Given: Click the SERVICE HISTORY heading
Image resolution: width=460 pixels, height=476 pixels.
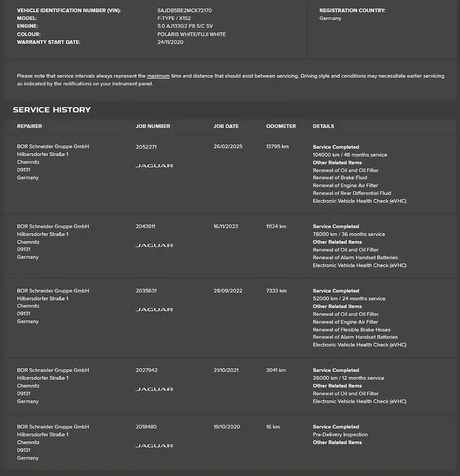Looking at the screenshot, I should click(x=52, y=110).
